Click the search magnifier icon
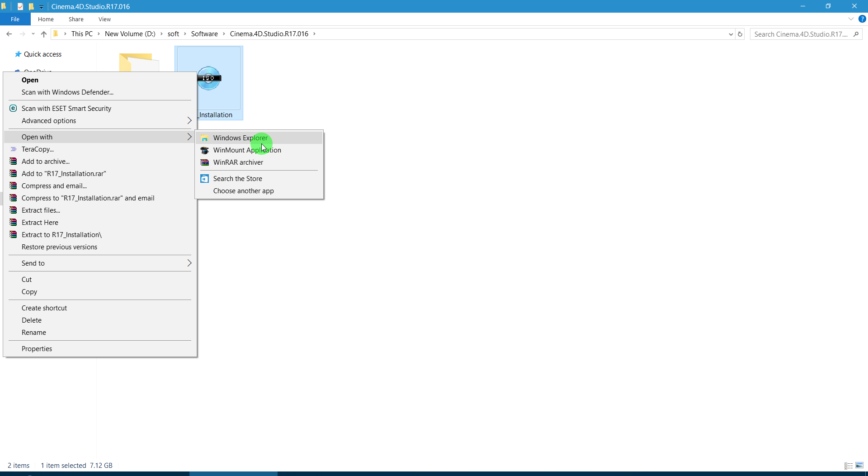Image resolution: width=868 pixels, height=476 pixels. [856, 34]
